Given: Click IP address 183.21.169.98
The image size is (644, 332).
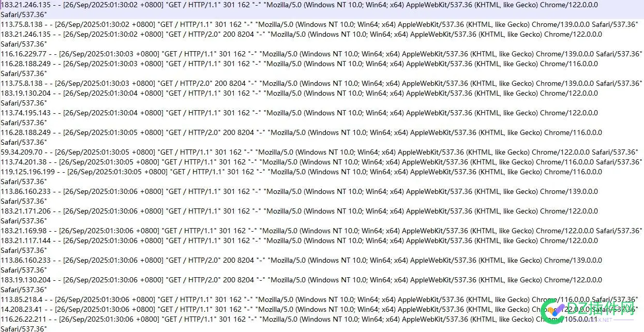Looking at the screenshot, I should pyautogui.click(x=24, y=231).
